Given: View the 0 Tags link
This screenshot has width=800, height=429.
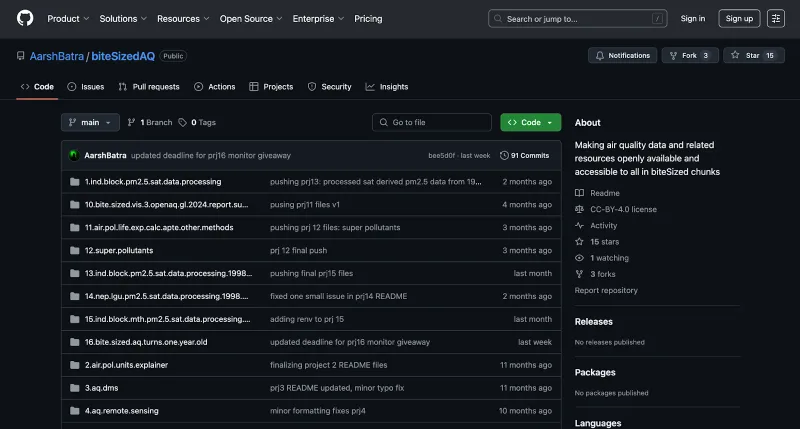Looking at the screenshot, I should (197, 122).
